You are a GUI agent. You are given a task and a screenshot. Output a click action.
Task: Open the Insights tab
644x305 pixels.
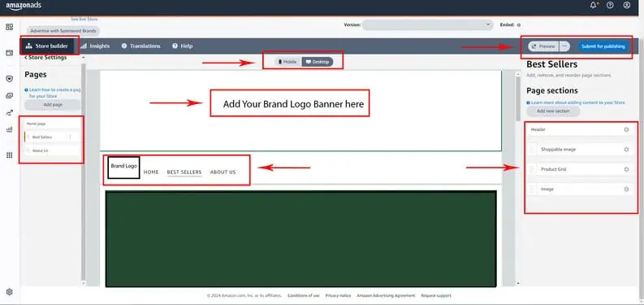(x=95, y=46)
